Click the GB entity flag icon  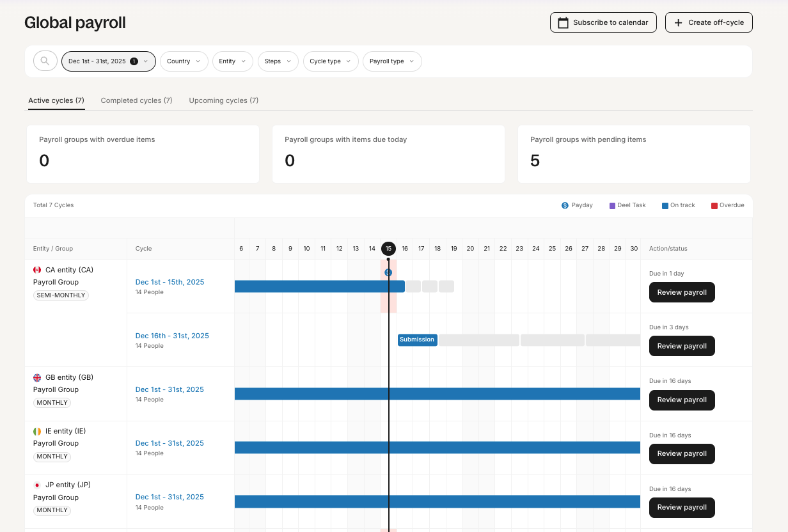pos(37,377)
